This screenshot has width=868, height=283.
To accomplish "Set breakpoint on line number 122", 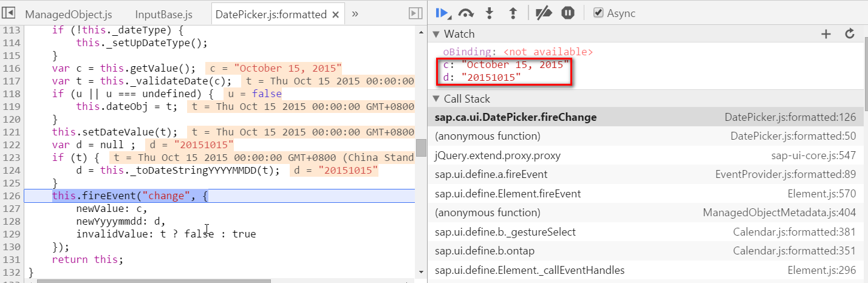I will tap(10, 145).
